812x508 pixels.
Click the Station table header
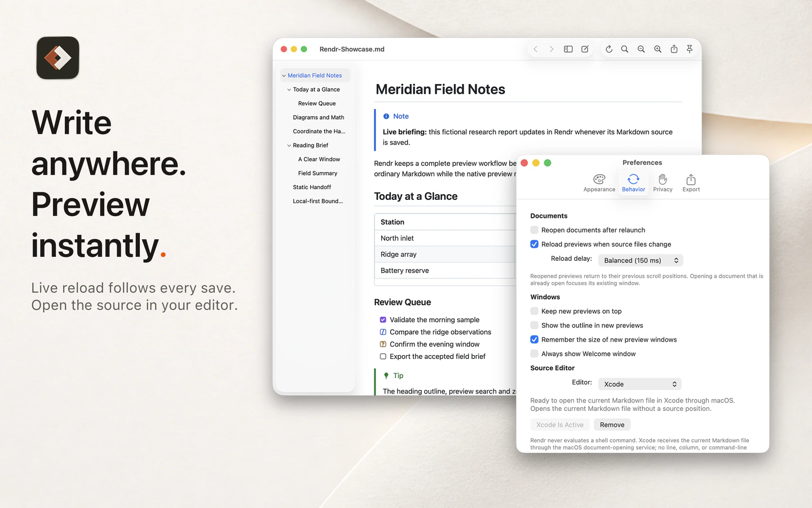[x=445, y=222]
